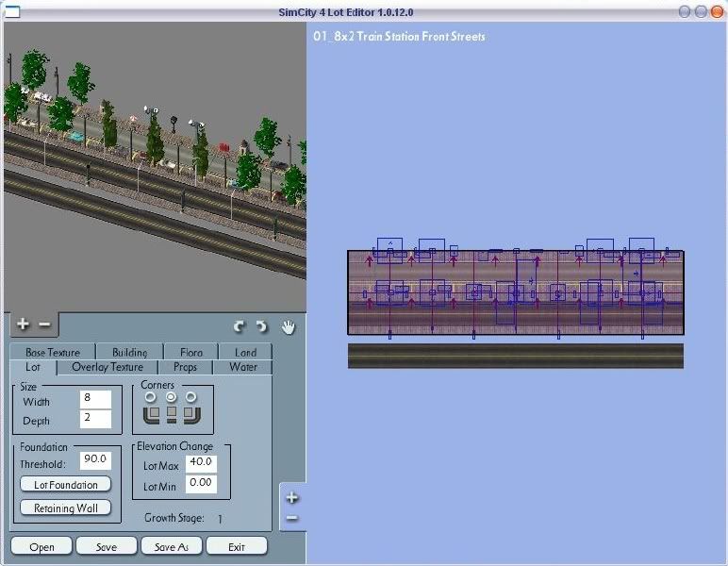The width and height of the screenshot is (728, 566).
Task: Open the Land tab
Action: [x=245, y=352]
